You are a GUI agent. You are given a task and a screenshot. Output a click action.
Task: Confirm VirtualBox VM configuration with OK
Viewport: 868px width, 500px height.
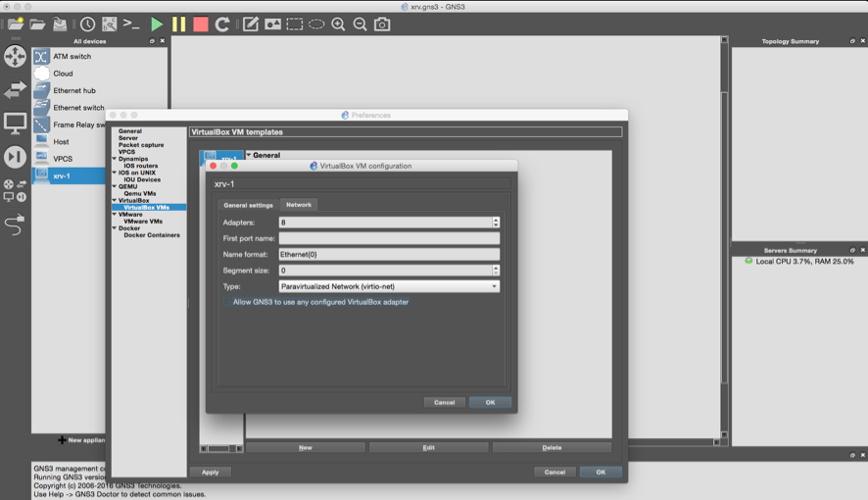point(490,403)
